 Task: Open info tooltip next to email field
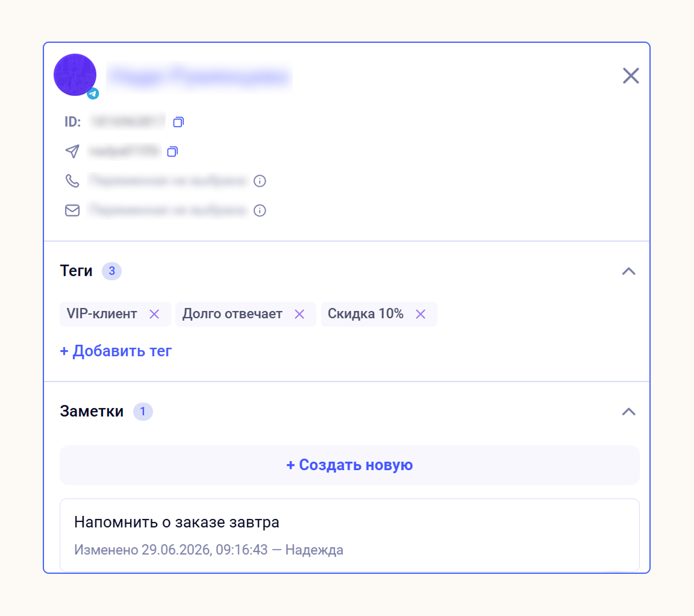[260, 210]
